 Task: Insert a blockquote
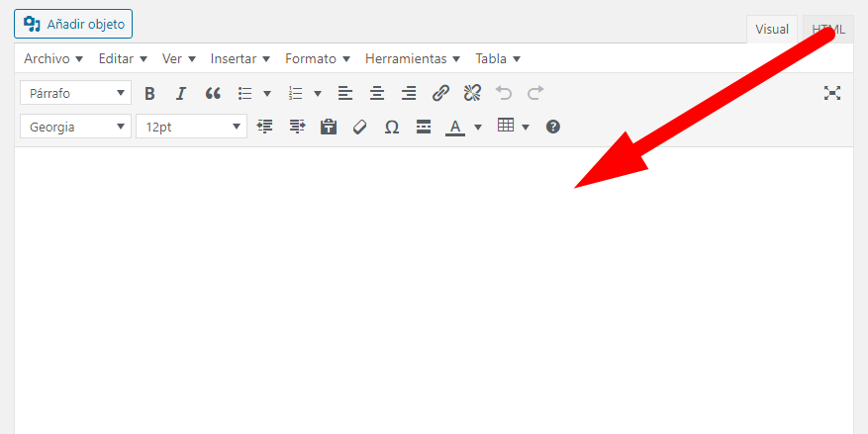[213, 94]
